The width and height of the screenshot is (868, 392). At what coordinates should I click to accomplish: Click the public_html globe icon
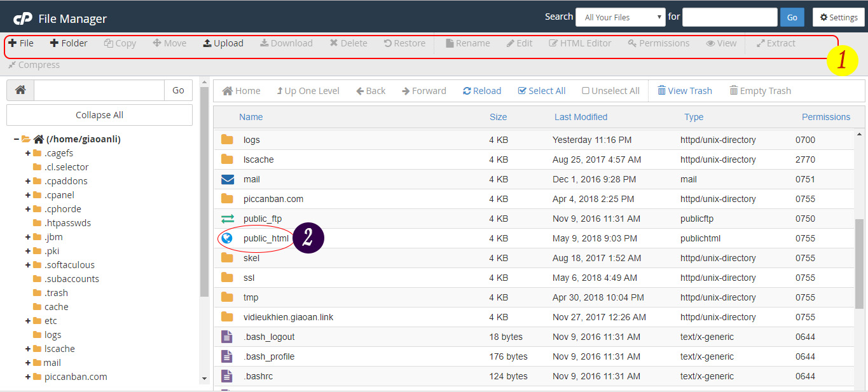pyautogui.click(x=227, y=238)
